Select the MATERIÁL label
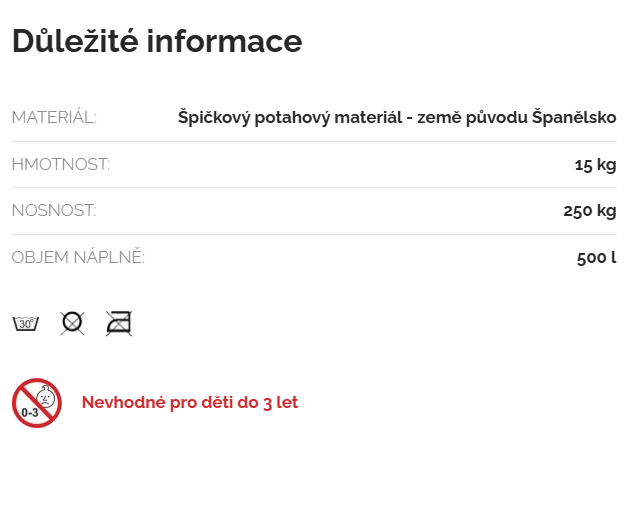This screenshot has height=515, width=638. [x=54, y=117]
